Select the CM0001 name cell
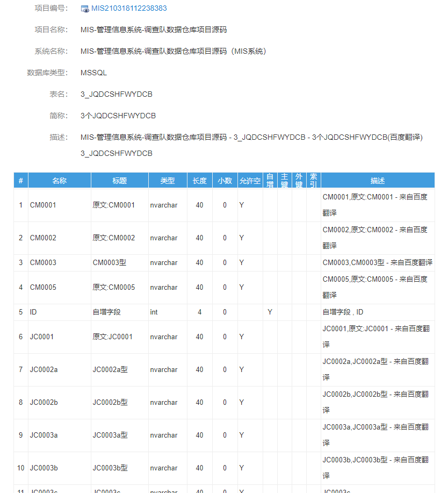448x493 pixels. point(60,205)
